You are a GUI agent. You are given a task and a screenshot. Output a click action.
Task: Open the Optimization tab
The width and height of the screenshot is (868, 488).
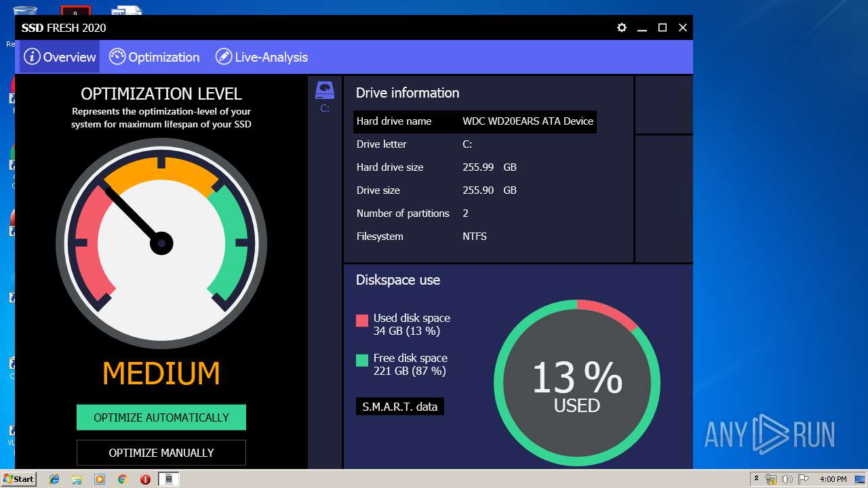155,57
